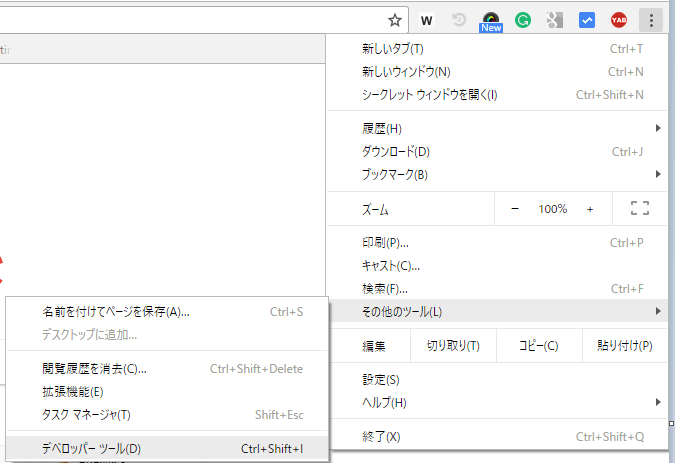
Task: Open 新しいタブ(T) menu item
Action: click(500, 48)
